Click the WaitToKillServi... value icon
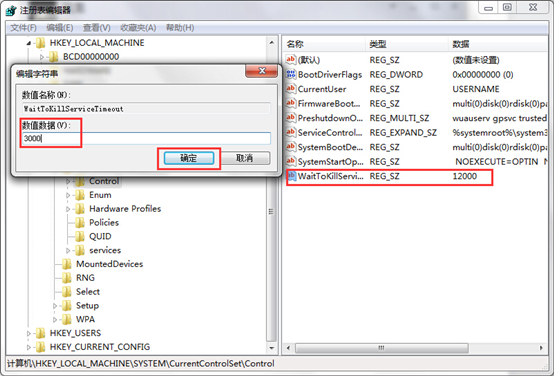This screenshot has width=554, height=376. click(292, 176)
